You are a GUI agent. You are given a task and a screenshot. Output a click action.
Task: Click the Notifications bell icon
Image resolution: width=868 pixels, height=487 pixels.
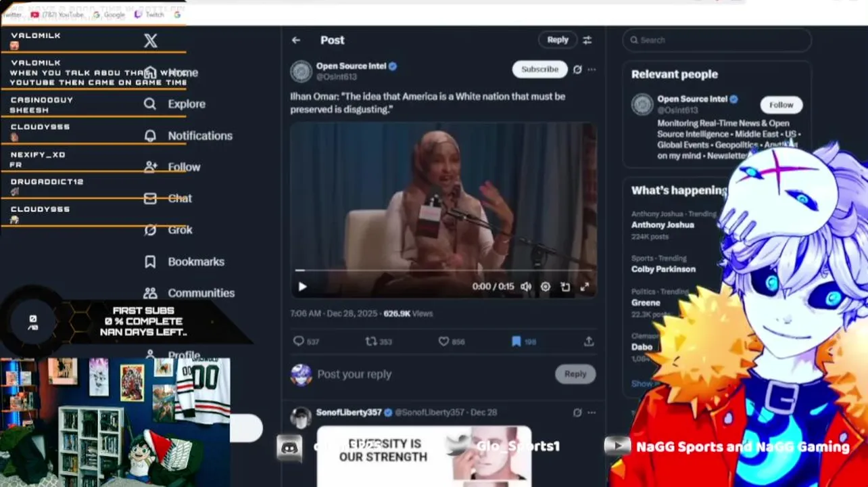coord(150,136)
